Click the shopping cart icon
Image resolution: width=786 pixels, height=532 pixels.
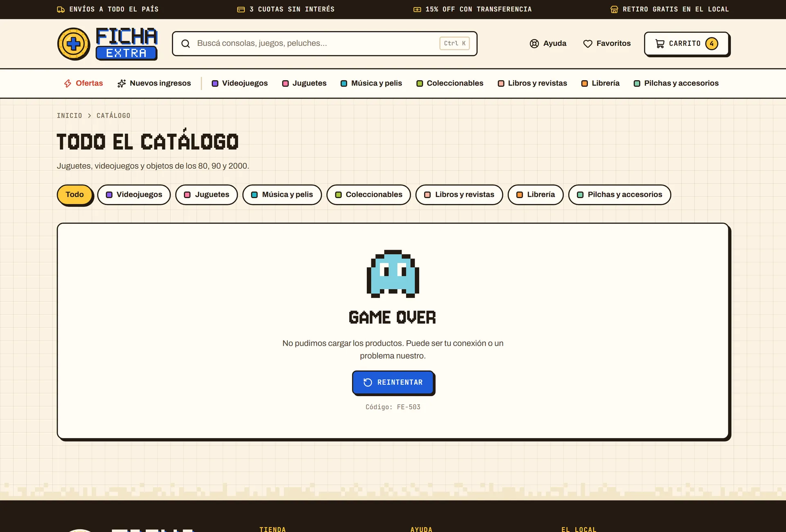(x=660, y=44)
